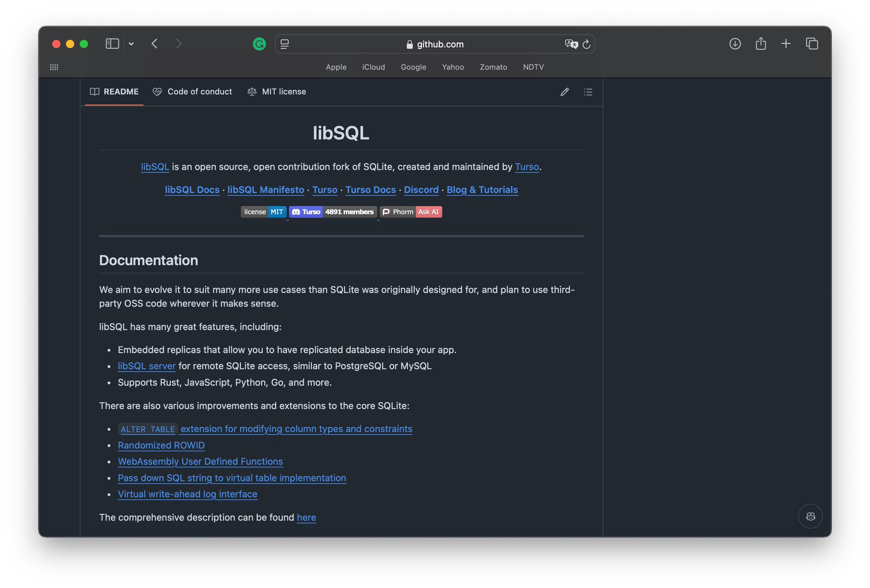Open the README outline list icon
Viewport: 870px width, 588px height.
click(x=588, y=92)
